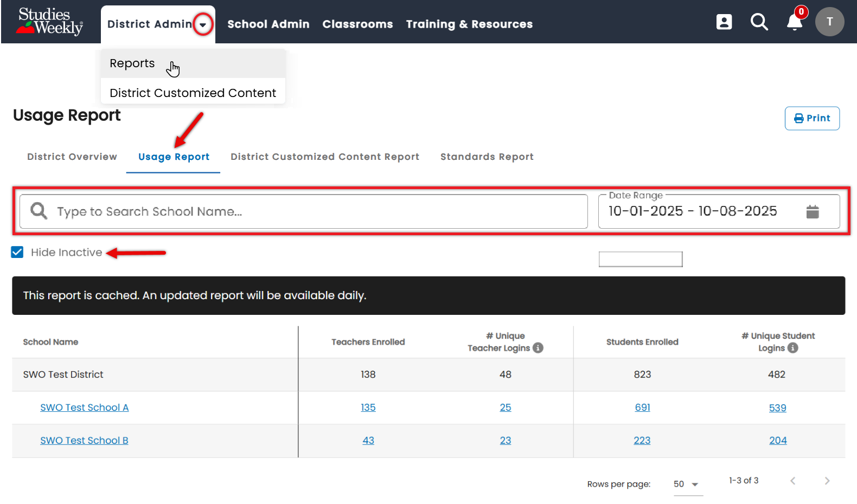This screenshot has height=504, width=857.
Task: Click the cached report notice banner
Action: pyautogui.click(x=428, y=295)
